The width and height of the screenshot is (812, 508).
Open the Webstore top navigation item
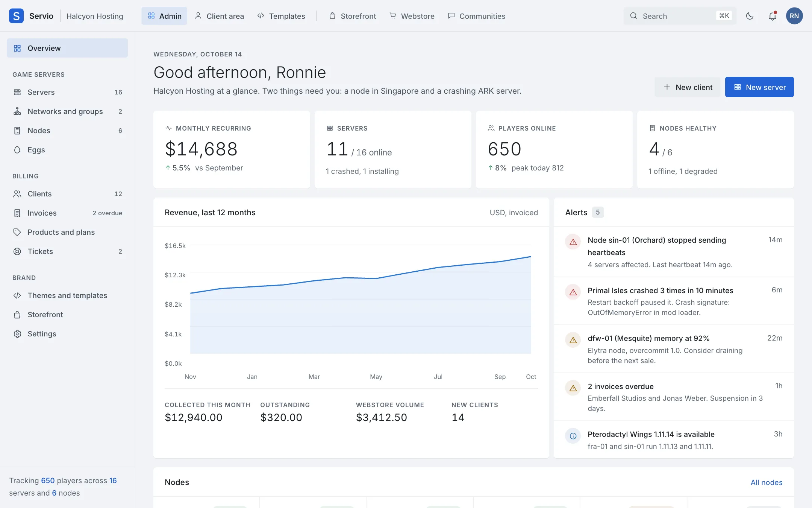[412, 16]
